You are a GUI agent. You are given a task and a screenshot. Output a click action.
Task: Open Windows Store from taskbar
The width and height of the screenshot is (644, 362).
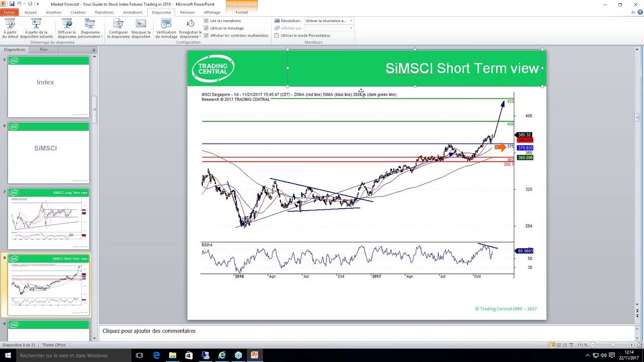click(189, 355)
